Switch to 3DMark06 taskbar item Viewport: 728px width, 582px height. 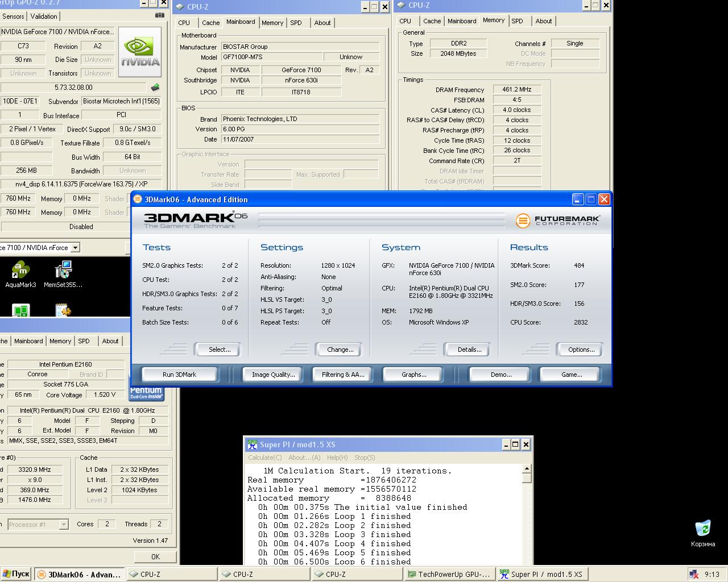pos(79,574)
